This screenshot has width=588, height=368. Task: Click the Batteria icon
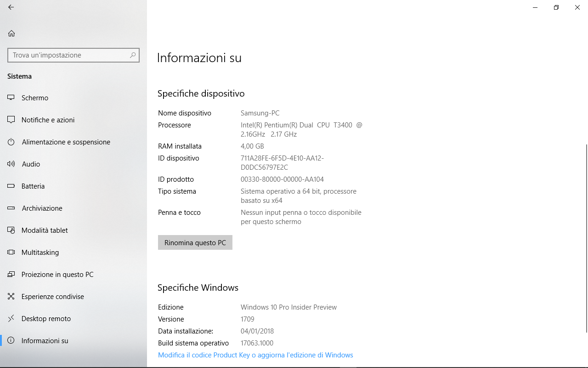[11, 186]
